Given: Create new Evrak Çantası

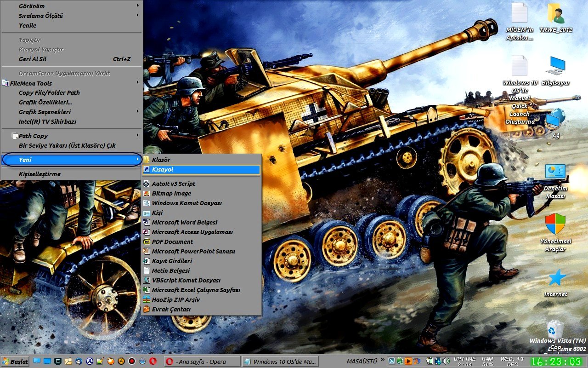Looking at the screenshot, I should [x=202, y=309].
